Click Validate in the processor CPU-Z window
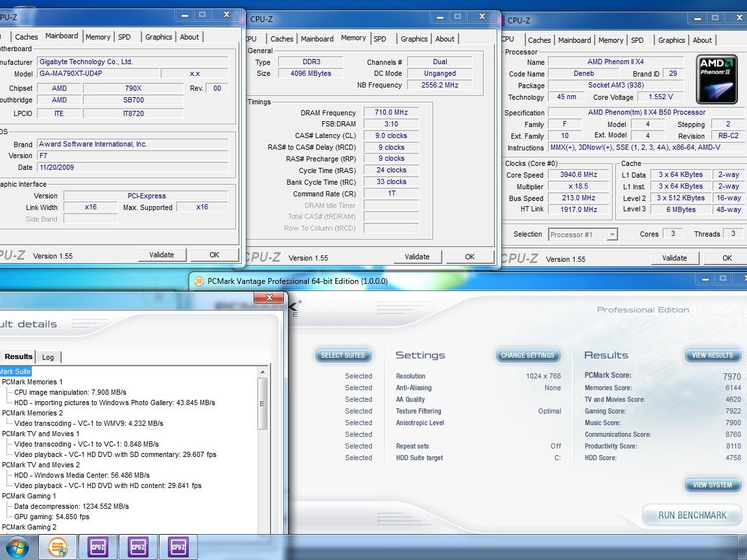747x560 pixels. 674,258
